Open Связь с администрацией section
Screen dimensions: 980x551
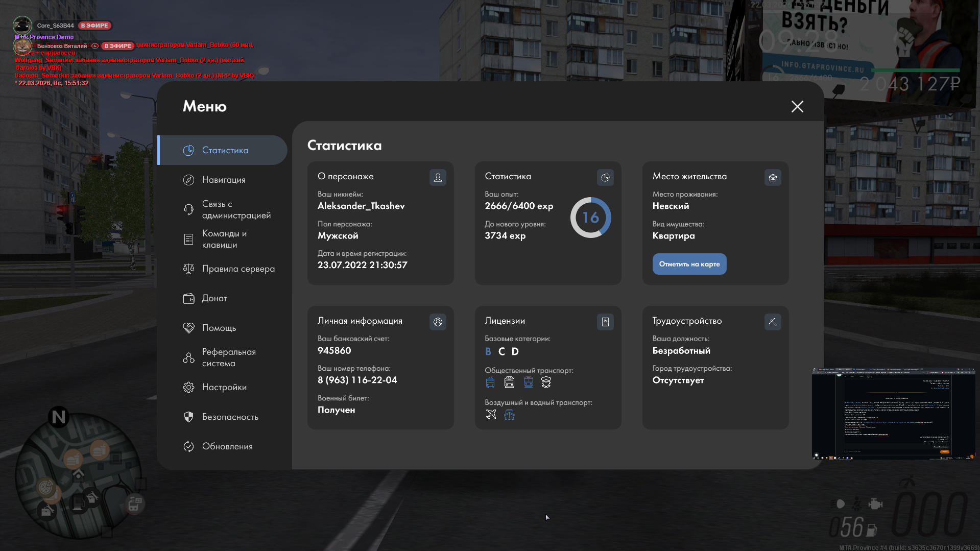point(236,209)
